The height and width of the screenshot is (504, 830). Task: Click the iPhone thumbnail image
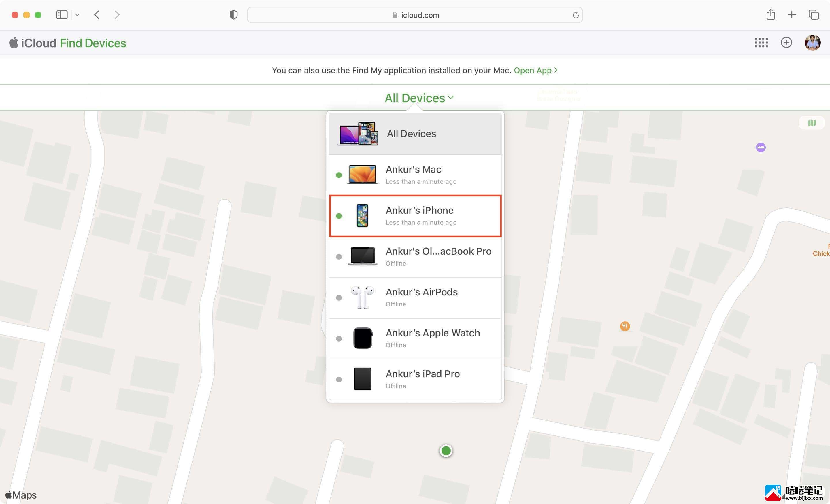[x=362, y=215]
